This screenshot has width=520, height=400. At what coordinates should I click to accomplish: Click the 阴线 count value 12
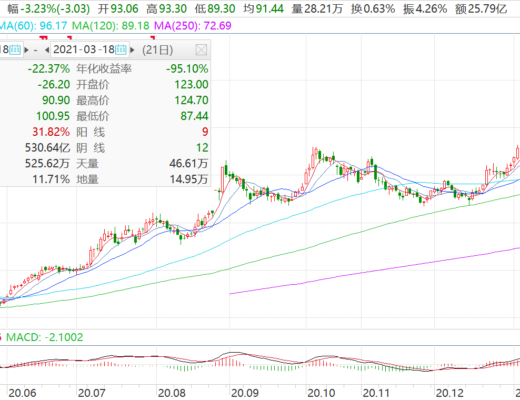(x=202, y=148)
